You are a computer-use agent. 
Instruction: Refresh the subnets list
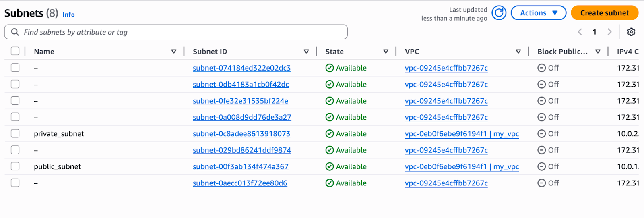(499, 13)
